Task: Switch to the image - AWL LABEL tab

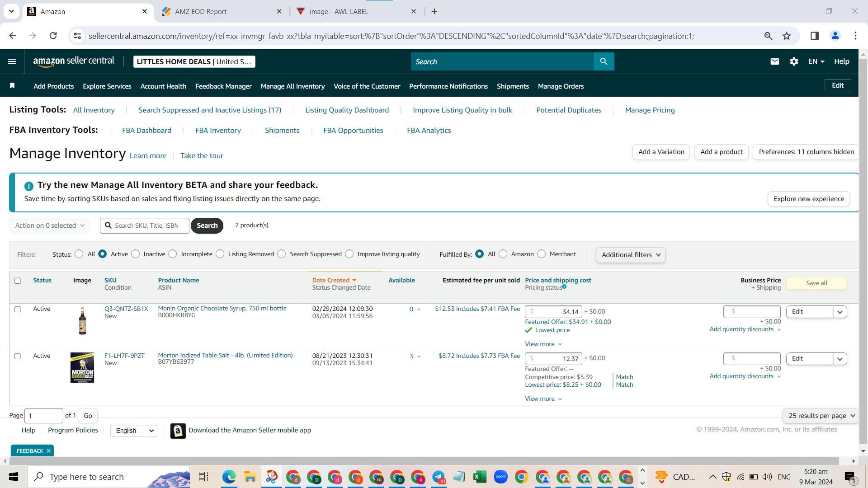Action: click(356, 11)
